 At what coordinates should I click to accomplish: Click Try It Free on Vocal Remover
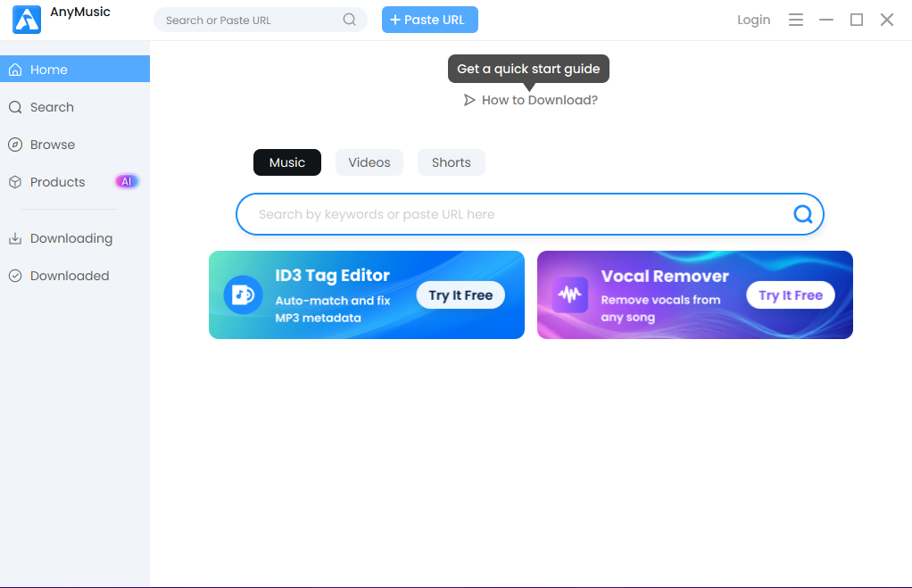click(791, 294)
